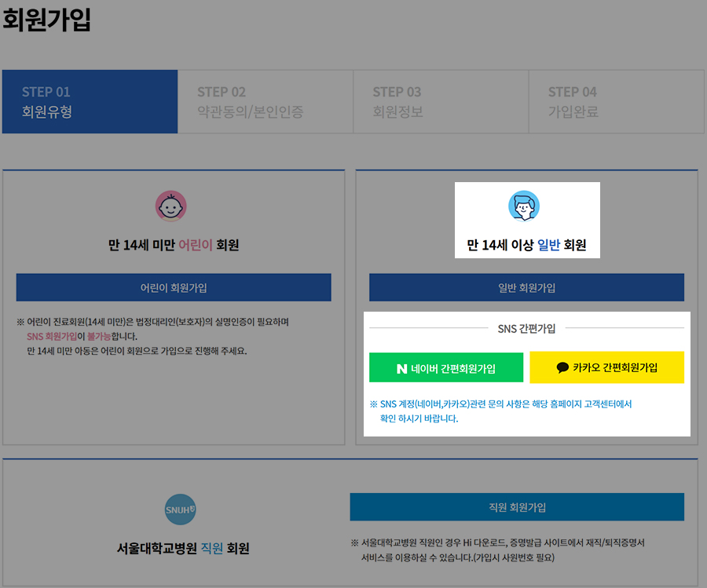707x588 pixels.
Task: Click the 'SNS 간편가입' section label
Action: tap(526, 328)
